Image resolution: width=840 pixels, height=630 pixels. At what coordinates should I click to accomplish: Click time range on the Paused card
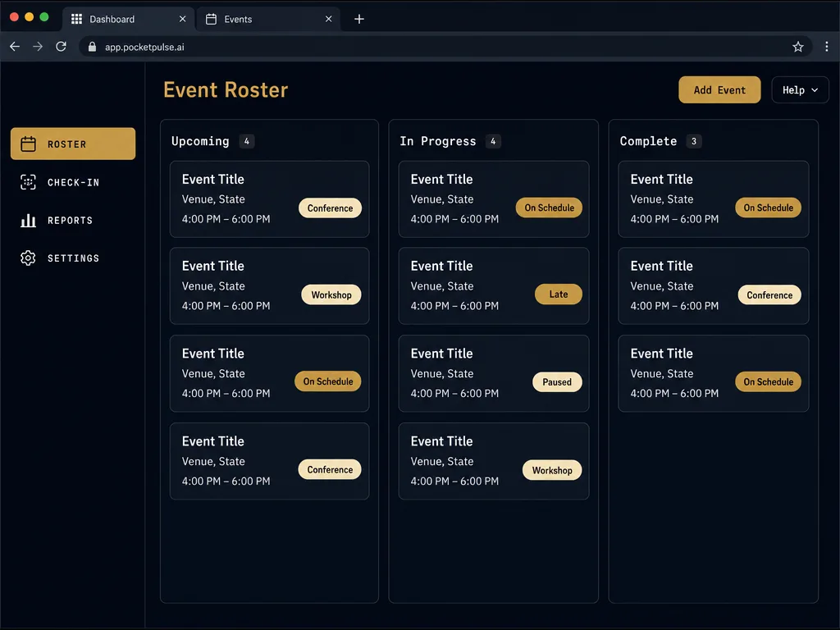pyautogui.click(x=454, y=393)
